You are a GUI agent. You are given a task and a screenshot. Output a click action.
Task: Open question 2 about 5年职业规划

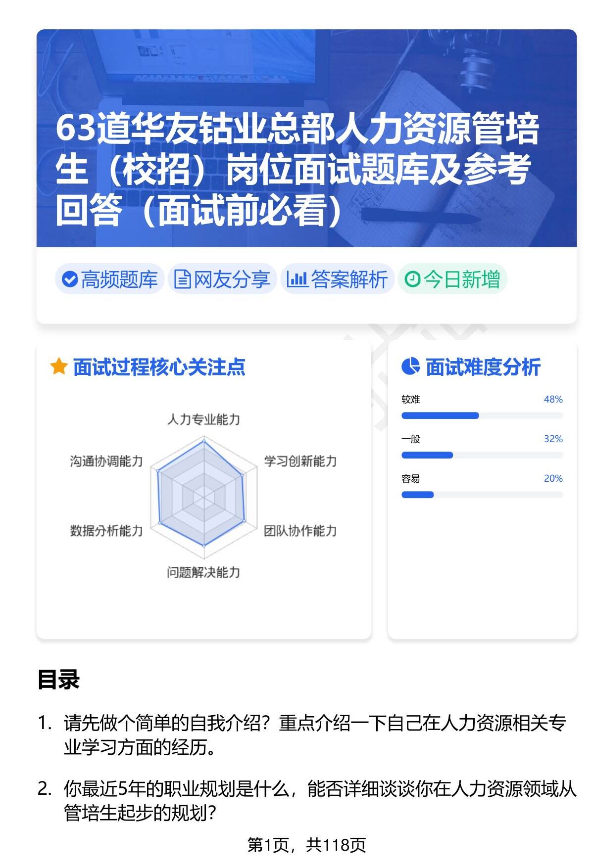coord(319,801)
